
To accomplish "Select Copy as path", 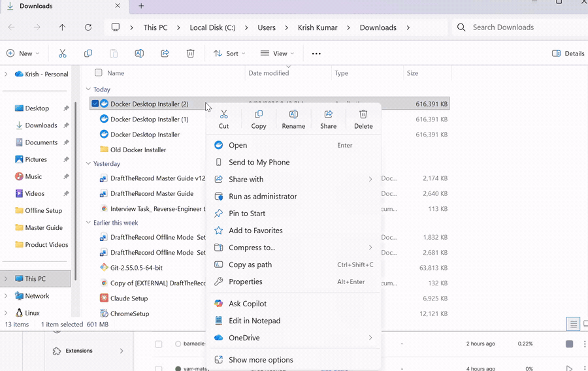I will pos(294,265).
